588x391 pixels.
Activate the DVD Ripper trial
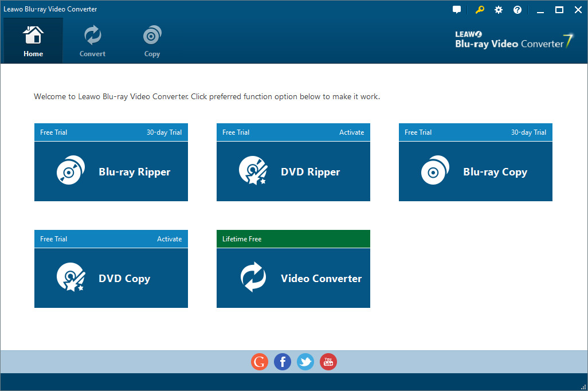point(352,132)
